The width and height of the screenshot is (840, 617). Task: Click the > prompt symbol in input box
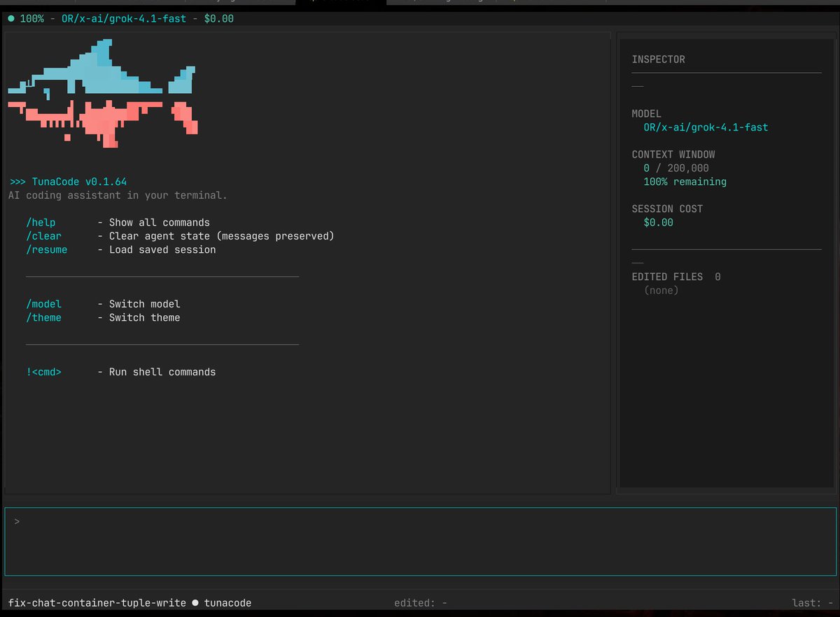(x=17, y=521)
